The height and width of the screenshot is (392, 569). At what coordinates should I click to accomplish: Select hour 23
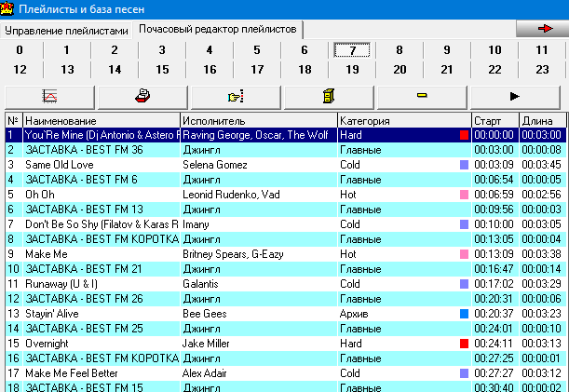[x=542, y=69]
